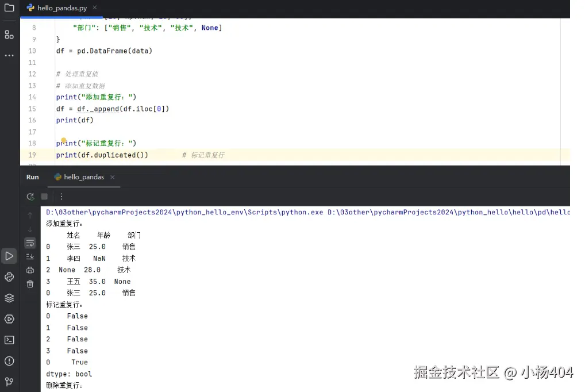Open more run actions menu
The height and width of the screenshot is (392, 585).
pos(61,197)
